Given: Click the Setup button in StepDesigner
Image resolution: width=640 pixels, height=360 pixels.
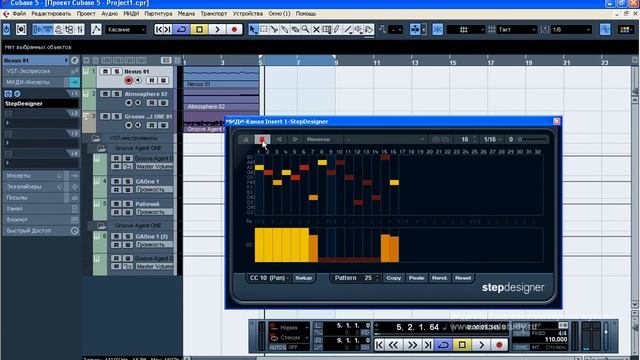Looking at the screenshot, I should (303, 278).
